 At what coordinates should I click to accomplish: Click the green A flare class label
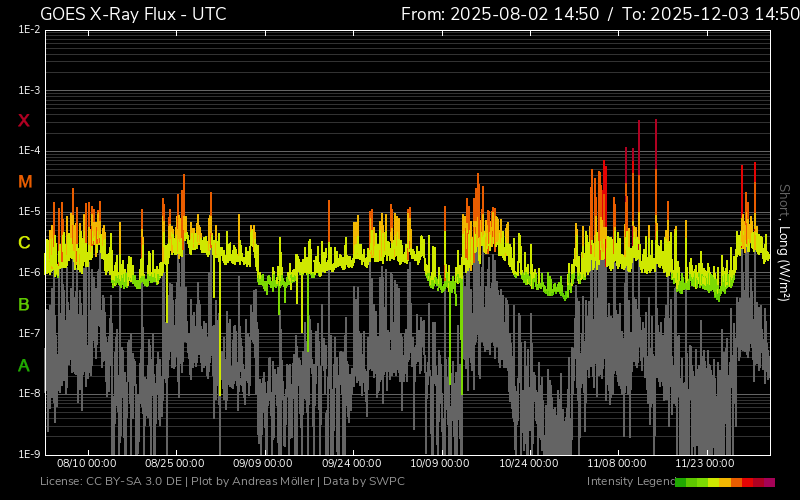(24, 366)
